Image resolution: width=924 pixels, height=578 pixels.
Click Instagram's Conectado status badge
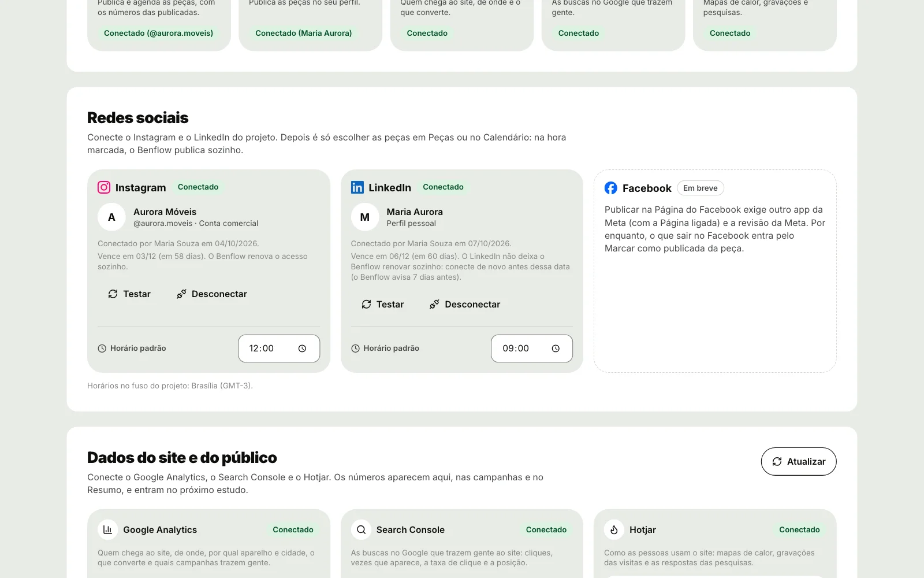tap(198, 187)
